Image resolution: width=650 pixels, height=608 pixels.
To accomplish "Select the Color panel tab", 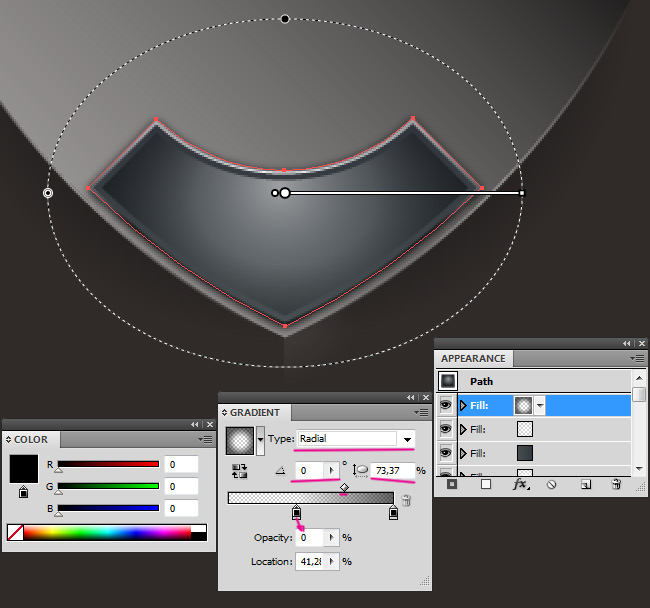I will click(30, 439).
